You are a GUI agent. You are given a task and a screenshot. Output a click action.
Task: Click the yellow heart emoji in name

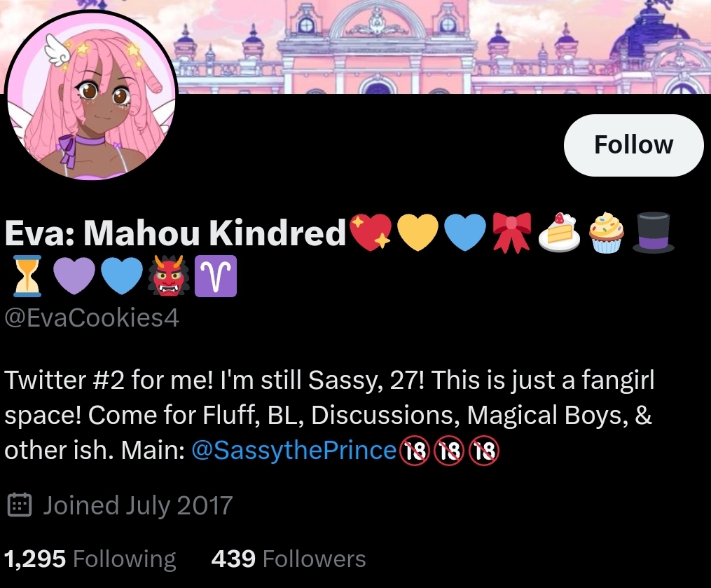(417, 232)
